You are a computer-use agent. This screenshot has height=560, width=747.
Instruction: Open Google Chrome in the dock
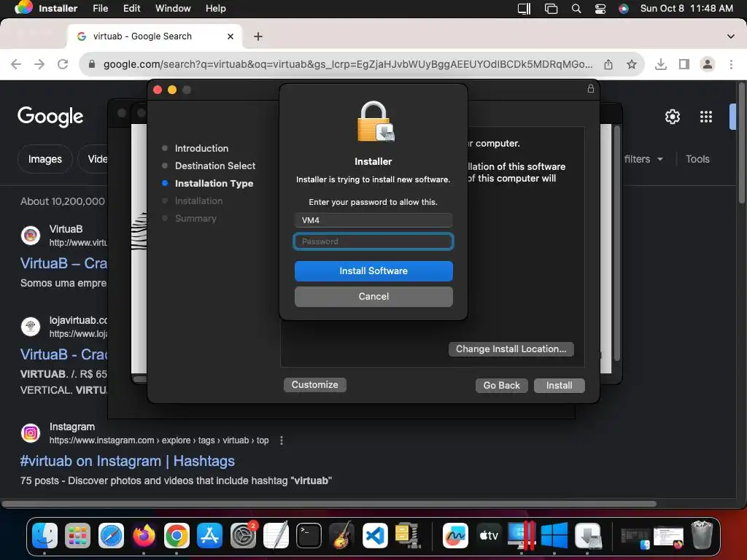pos(177,536)
